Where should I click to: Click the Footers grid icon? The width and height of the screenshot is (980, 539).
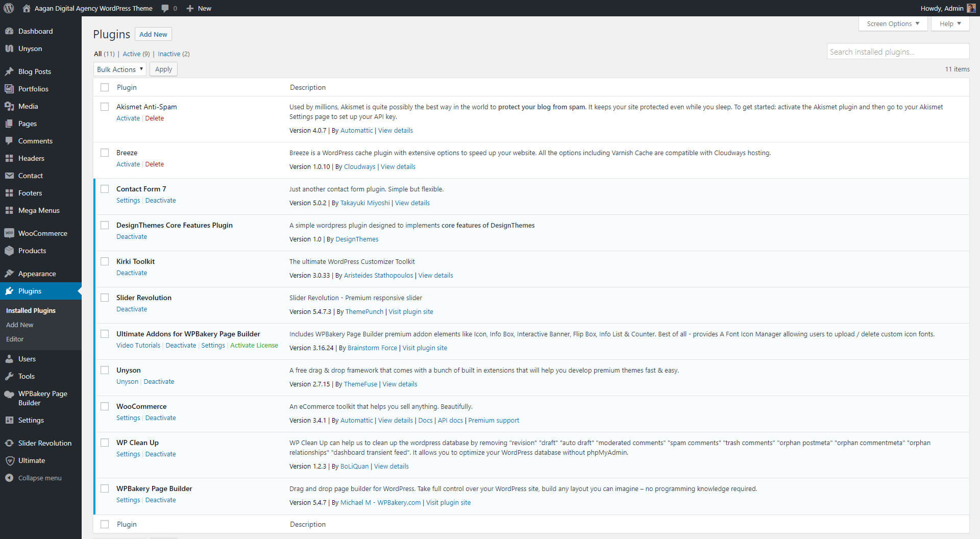9,193
